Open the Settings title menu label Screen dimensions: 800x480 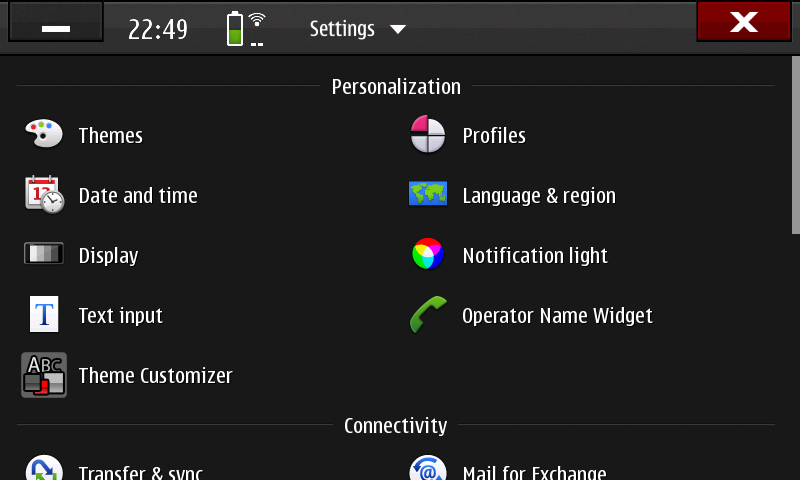(x=342, y=29)
